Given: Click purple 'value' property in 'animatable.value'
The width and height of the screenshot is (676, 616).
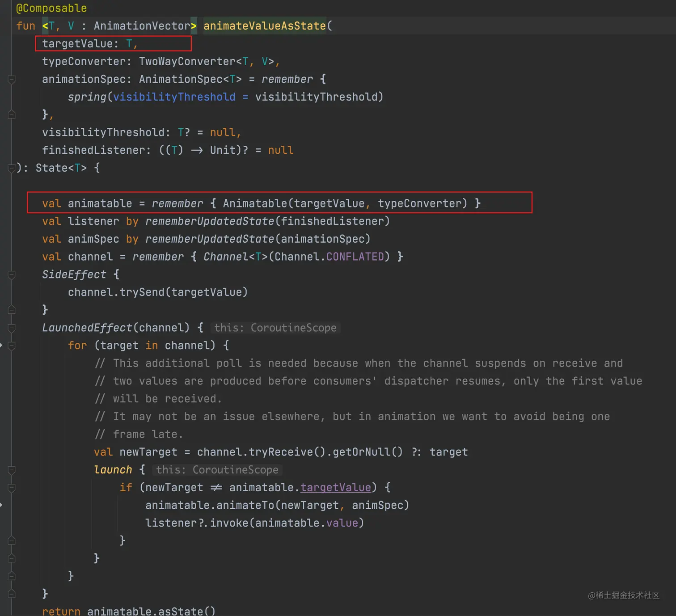Looking at the screenshot, I should coord(342,523).
